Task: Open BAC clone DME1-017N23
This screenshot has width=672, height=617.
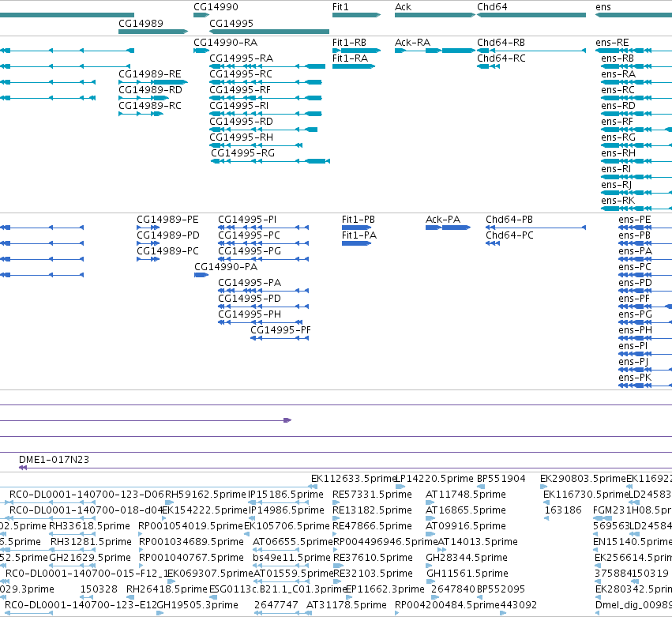Action: click(x=54, y=460)
